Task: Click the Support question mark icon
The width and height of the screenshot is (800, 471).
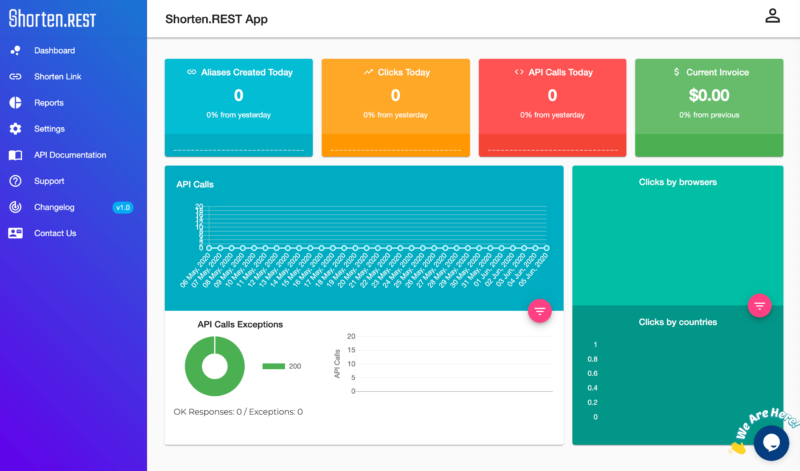Action: tap(15, 181)
